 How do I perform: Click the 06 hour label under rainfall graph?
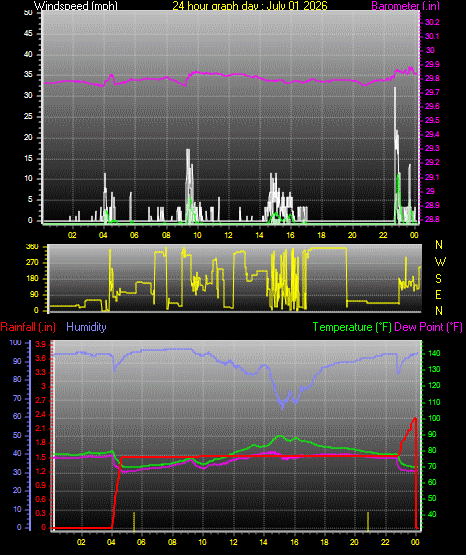click(x=141, y=542)
